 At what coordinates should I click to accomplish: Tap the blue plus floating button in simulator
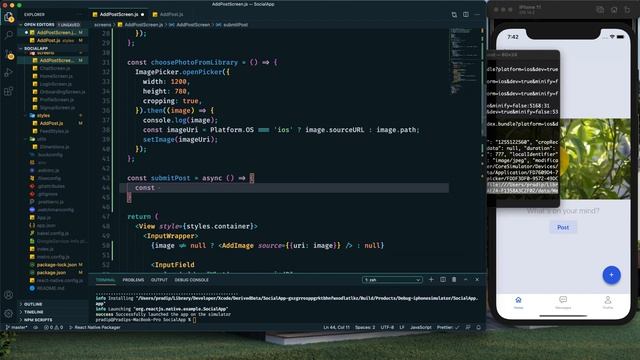pos(611,275)
